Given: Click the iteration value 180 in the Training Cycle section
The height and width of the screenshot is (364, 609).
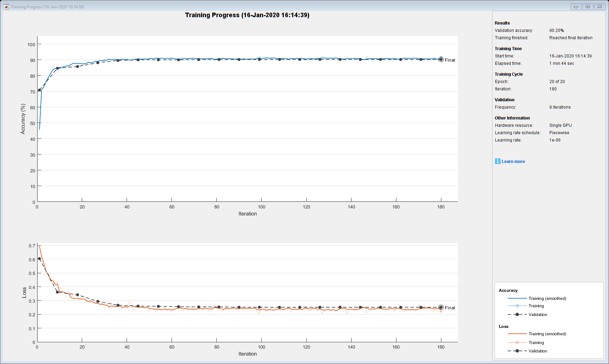Looking at the screenshot, I should [553, 89].
